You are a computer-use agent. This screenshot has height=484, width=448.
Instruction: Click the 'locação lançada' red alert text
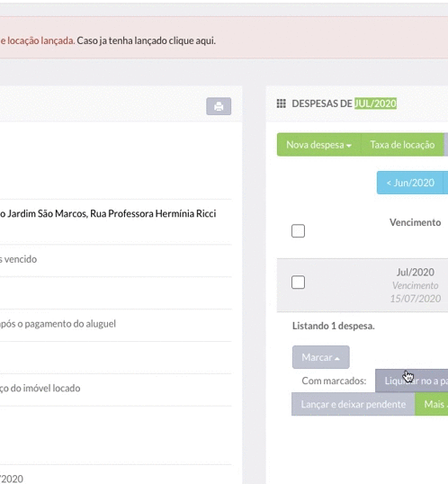40,40
